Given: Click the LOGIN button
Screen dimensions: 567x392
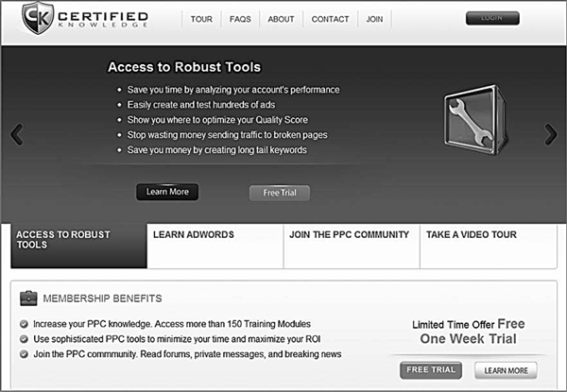Looking at the screenshot, I should [492, 18].
